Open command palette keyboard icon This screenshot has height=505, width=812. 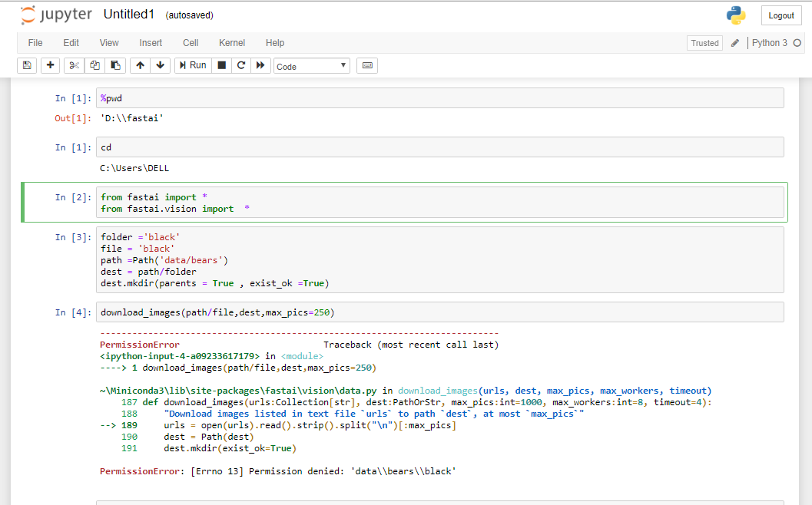(x=367, y=65)
